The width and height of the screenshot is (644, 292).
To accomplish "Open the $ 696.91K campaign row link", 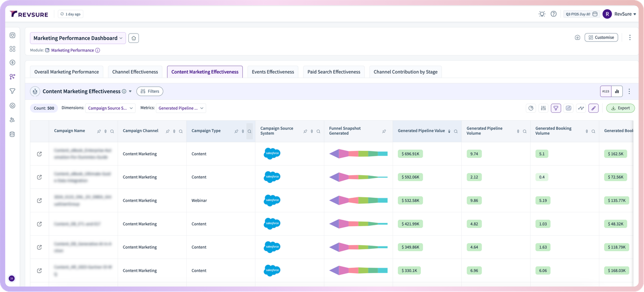I will pyautogui.click(x=39, y=154).
